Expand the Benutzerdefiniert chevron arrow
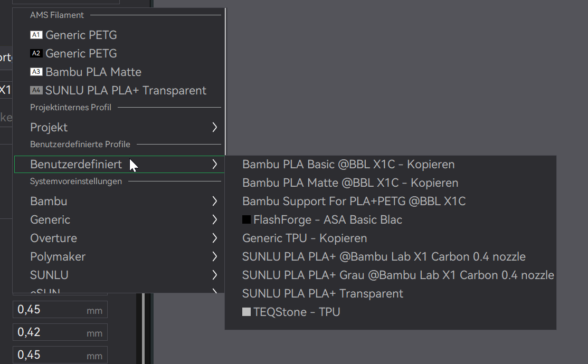This screenshot has height=364, width=588. (214, 164)
